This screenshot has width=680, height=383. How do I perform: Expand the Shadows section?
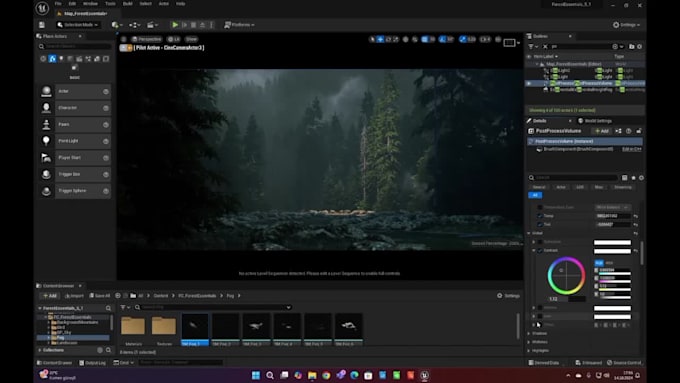pyautogui.click(x=529, y=333)
